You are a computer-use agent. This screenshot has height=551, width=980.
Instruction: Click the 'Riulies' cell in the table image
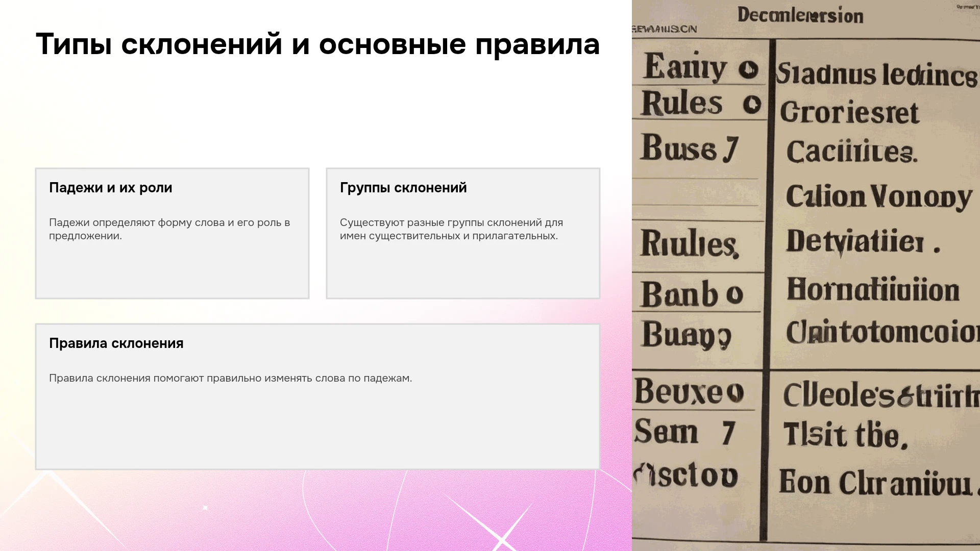690,243
